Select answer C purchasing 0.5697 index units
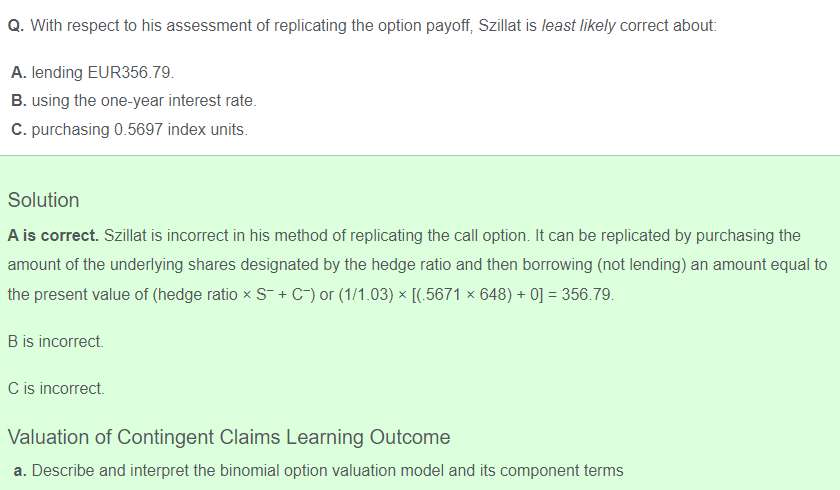Screen dimensions: 840x490 pos(130,130)
